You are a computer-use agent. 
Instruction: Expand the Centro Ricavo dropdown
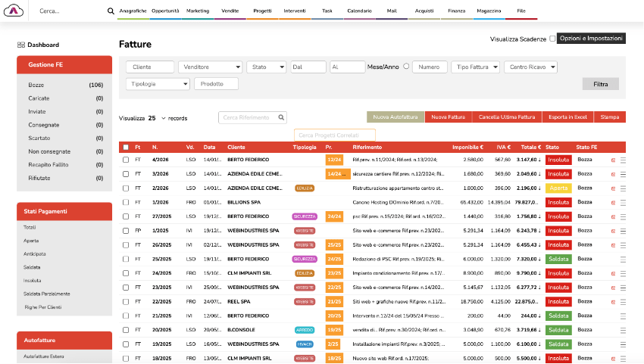click(530, 67)
